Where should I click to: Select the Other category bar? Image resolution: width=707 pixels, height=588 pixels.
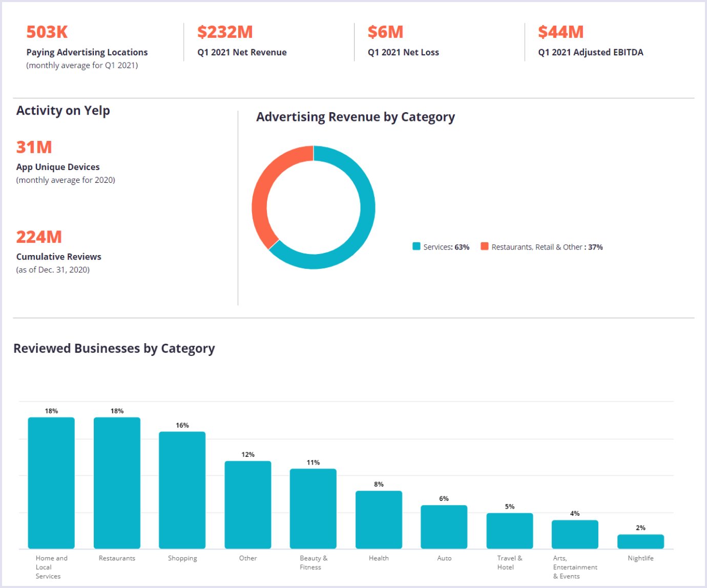(x=248, y=505)
